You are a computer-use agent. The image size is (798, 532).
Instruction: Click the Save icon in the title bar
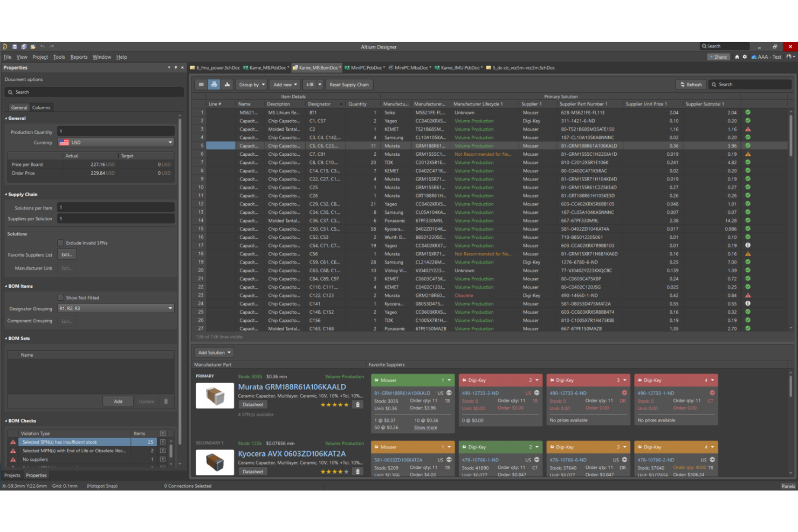pos(15,47)
